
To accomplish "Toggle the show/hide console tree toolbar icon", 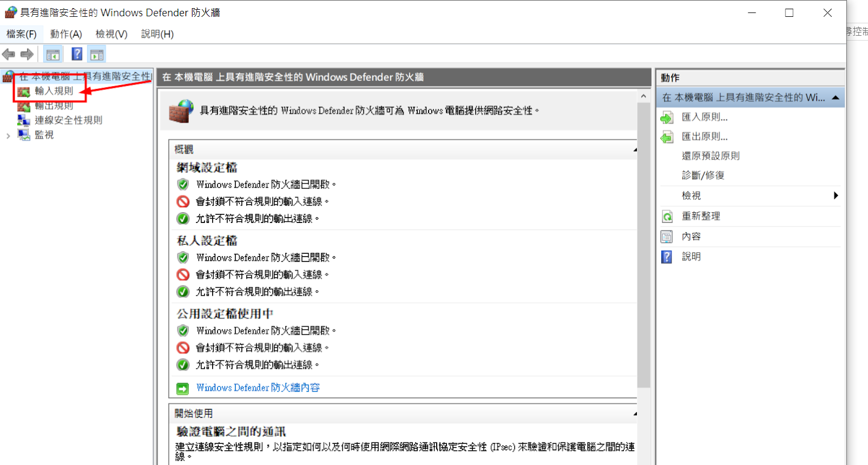I will 53,54.
